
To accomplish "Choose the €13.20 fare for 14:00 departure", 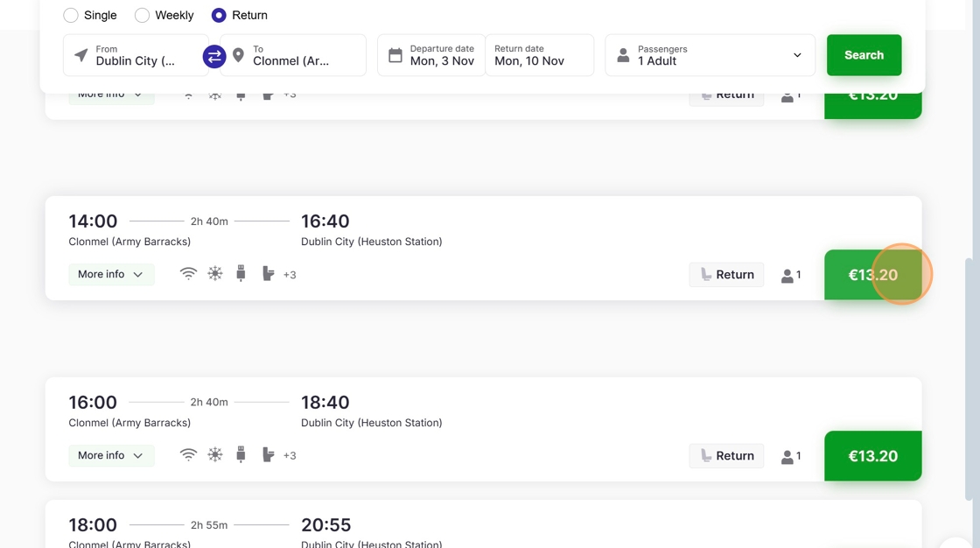I will pyautogui.click(x=872, y=275).
